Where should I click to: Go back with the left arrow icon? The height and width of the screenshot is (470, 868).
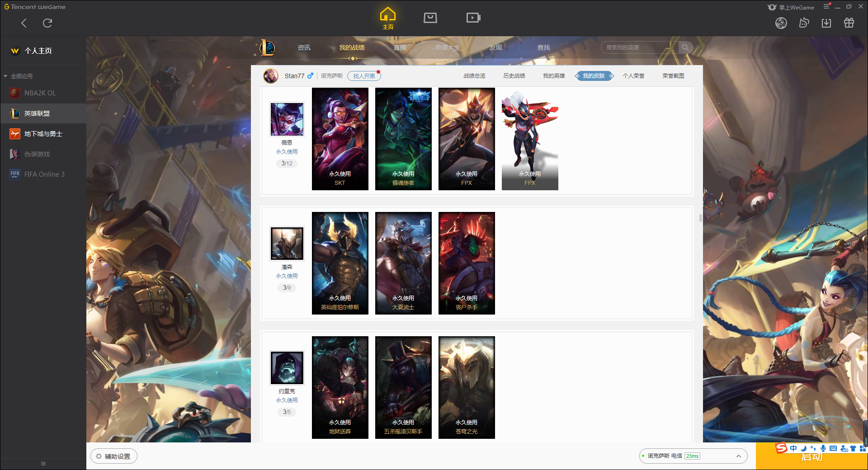(x=24, y=23)
